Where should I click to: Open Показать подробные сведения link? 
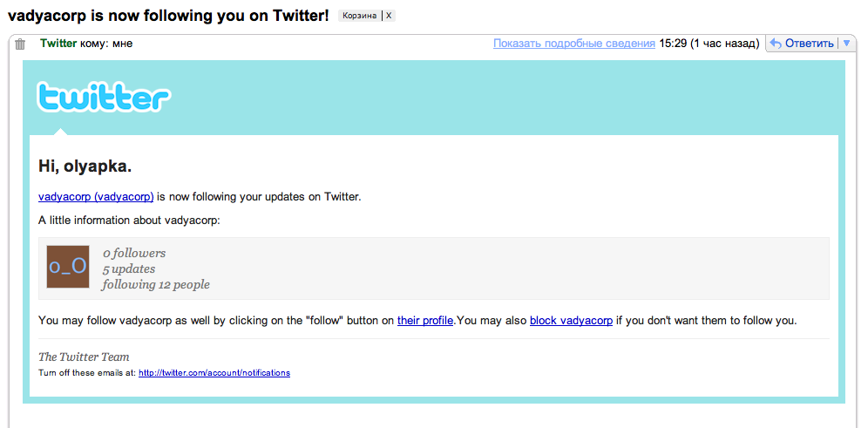click(x=574, y=44)
